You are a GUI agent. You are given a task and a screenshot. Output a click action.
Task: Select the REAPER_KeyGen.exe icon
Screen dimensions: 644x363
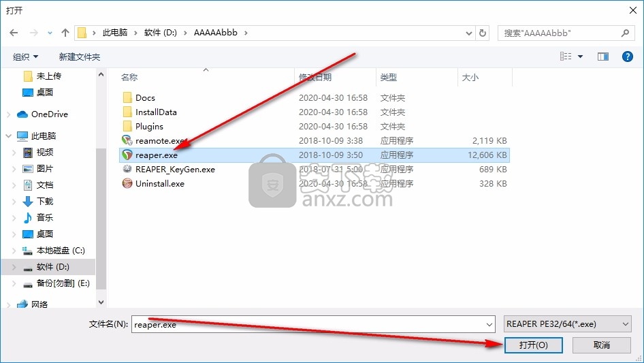tap(127, 169)
